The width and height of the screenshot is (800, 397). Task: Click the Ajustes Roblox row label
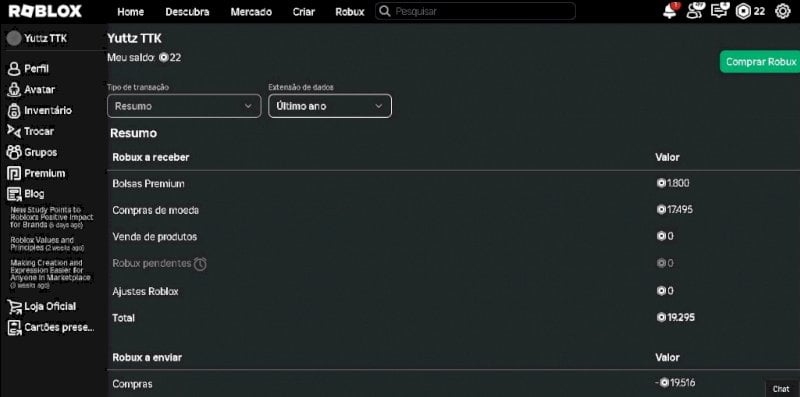click(145, 292)
